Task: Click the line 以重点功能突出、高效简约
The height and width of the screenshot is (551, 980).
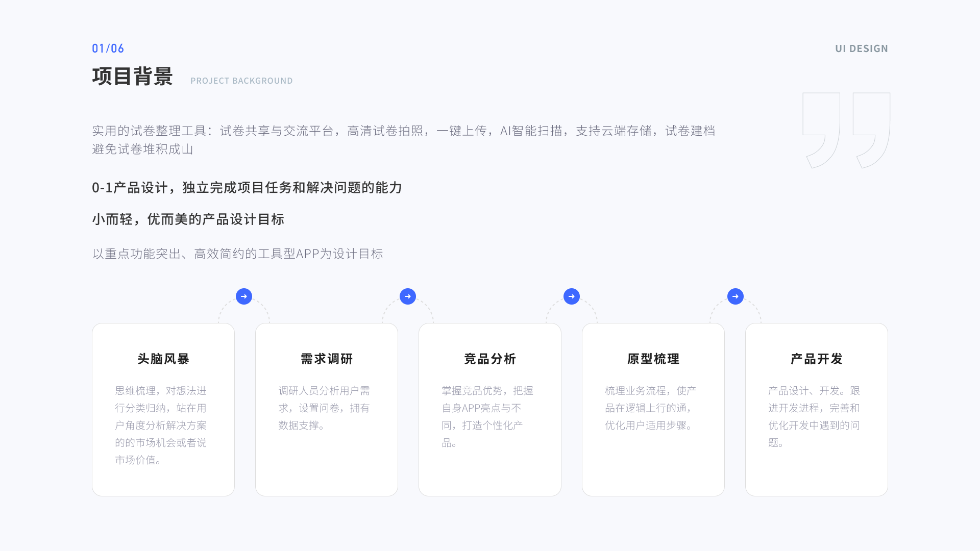Action: pos(237,254)
